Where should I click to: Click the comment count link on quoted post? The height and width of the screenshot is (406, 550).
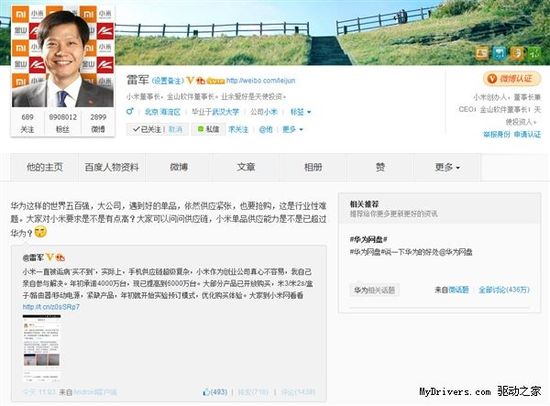pyautogui.click(x=298, y=392)
